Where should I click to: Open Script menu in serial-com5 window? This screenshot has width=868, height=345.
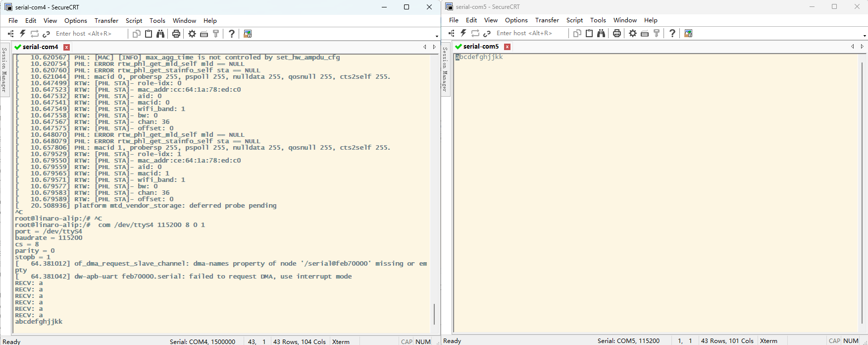click(x=574, y=20)
